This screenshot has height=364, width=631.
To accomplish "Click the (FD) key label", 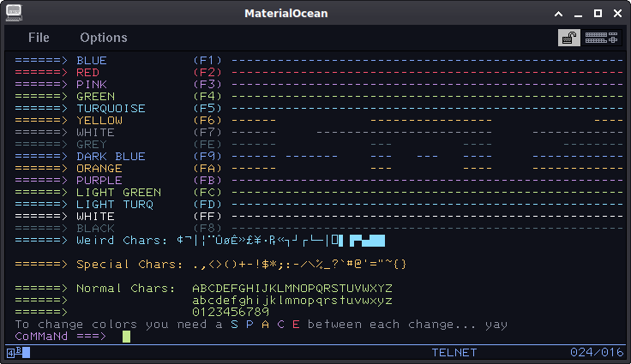I will 207,205.
